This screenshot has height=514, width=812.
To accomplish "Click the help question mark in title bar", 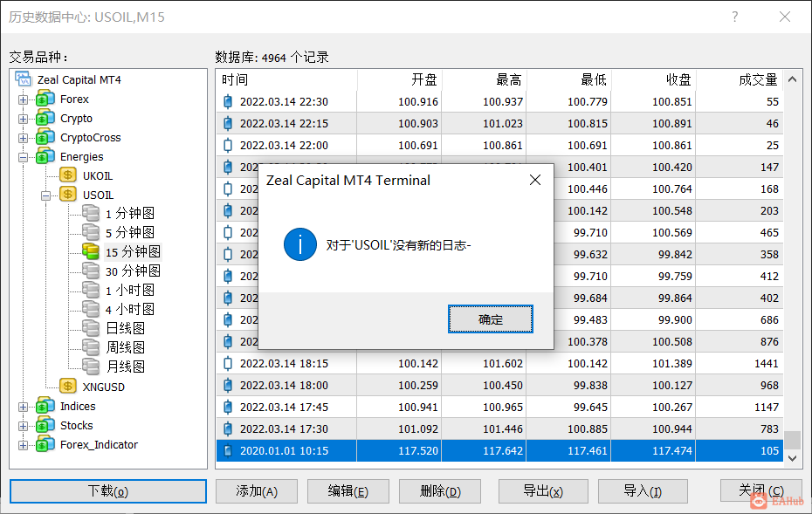I will pyautogui.click(x=735, y=17).
